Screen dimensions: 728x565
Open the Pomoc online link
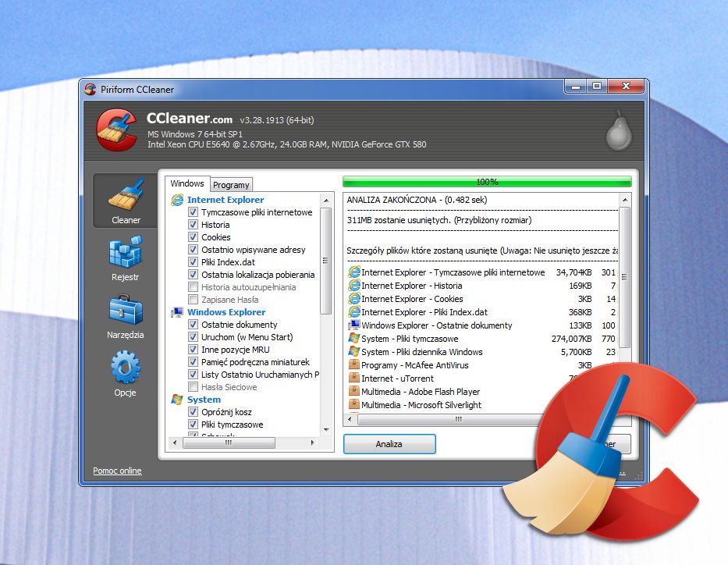[117, 471]
